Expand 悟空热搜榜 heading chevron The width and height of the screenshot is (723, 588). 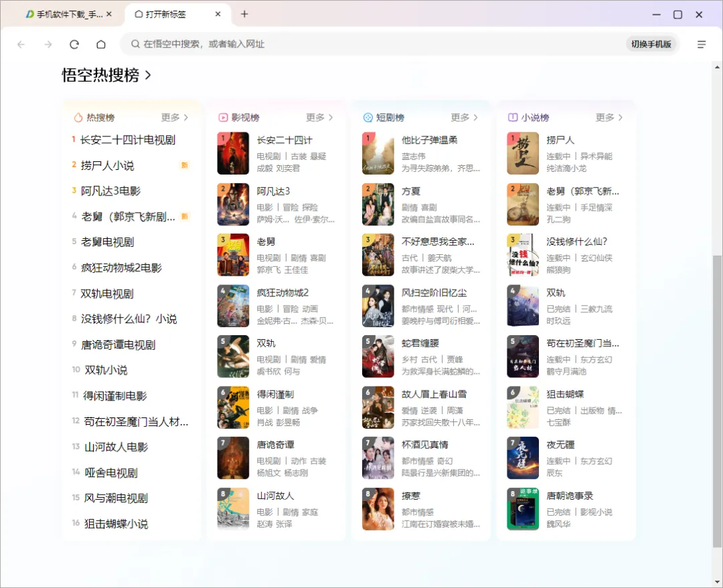(x=148, y=75)
